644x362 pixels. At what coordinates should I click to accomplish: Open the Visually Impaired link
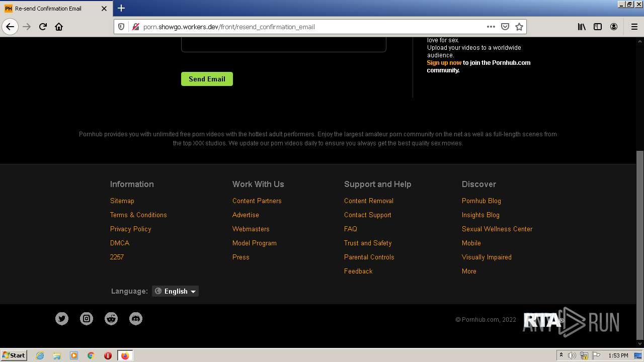tap(487, 257)
